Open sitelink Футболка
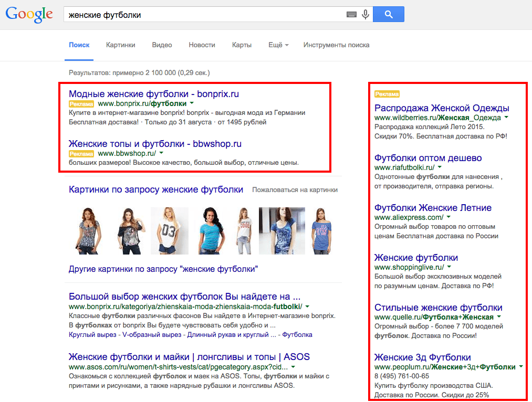 click(297, 334)
